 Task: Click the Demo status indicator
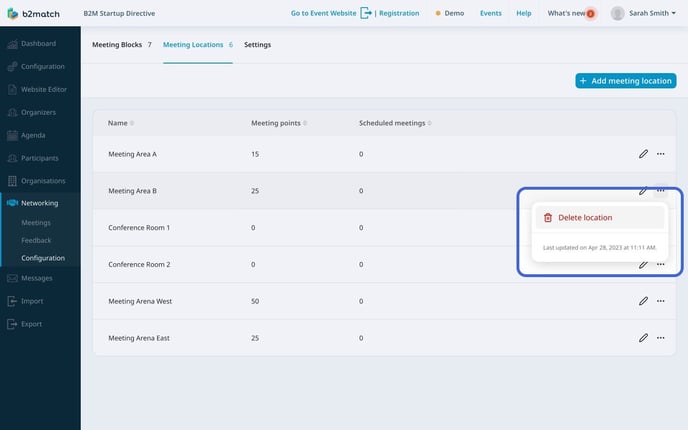450,13
